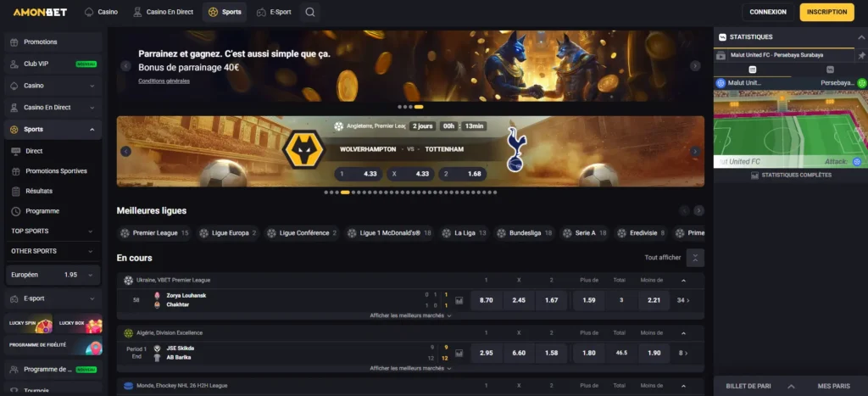Open the Européen odds format dropdown
This screenshot has height=396, width=868.
coord(53,275)
